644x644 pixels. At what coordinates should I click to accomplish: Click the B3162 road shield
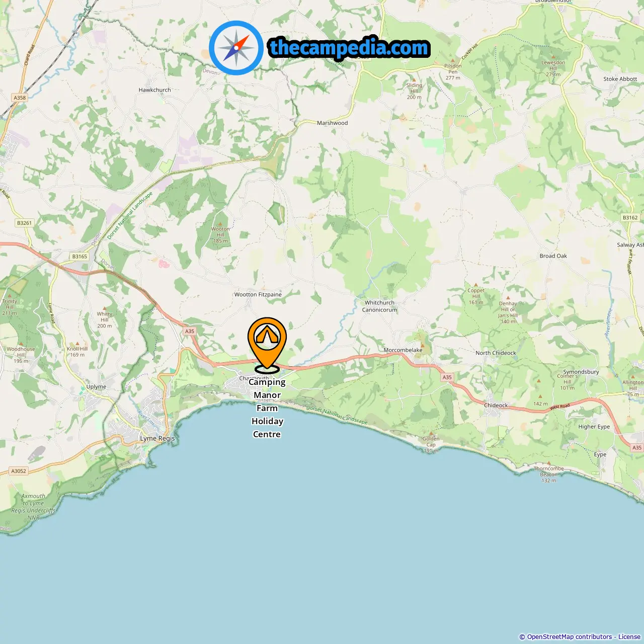(x=630, y=217)
